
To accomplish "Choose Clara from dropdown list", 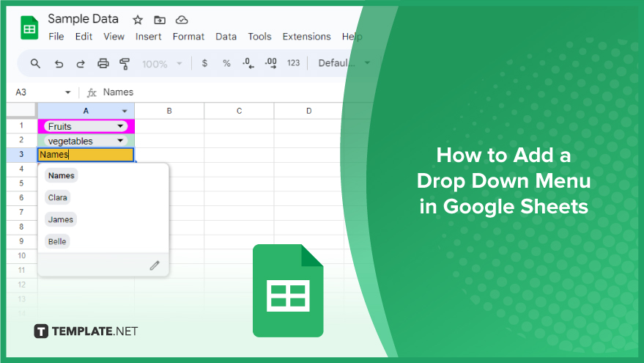I will point(57,198).
